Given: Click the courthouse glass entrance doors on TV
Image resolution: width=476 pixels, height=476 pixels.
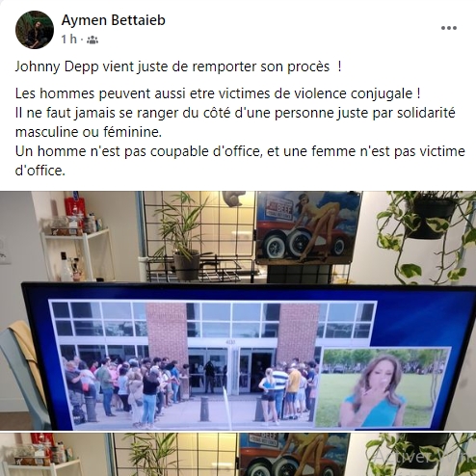Looking at the screenshot, I should pyautogui.click(x=229, y=371).
